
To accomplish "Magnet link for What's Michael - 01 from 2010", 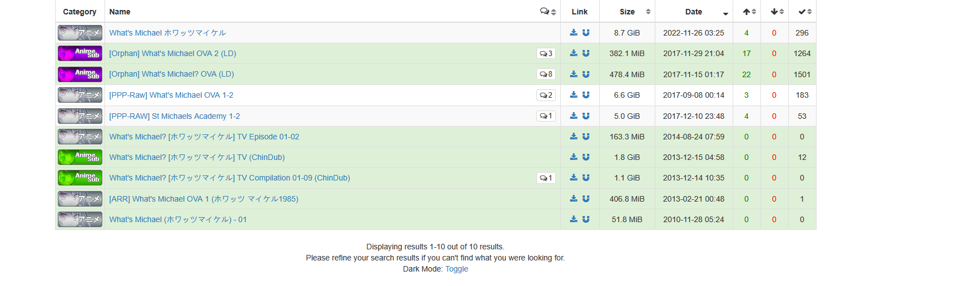I will pyautogui.click(x=586, y=219).
